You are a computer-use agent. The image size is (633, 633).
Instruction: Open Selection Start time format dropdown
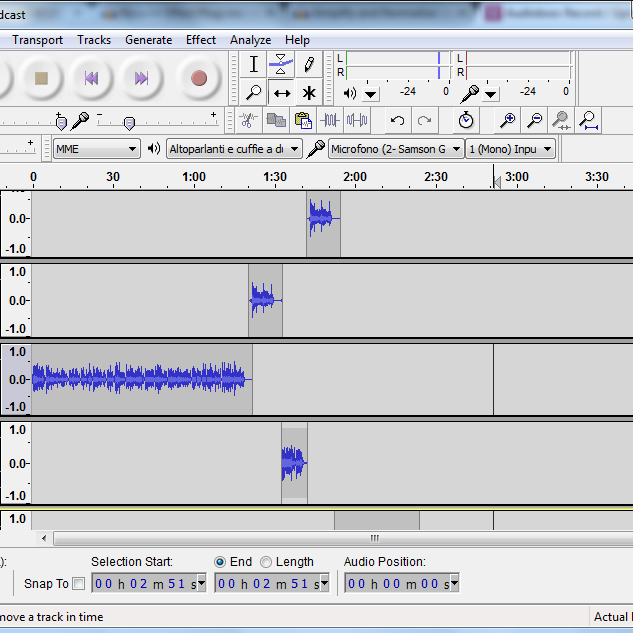pyautogui.click(x=201, y=583)
